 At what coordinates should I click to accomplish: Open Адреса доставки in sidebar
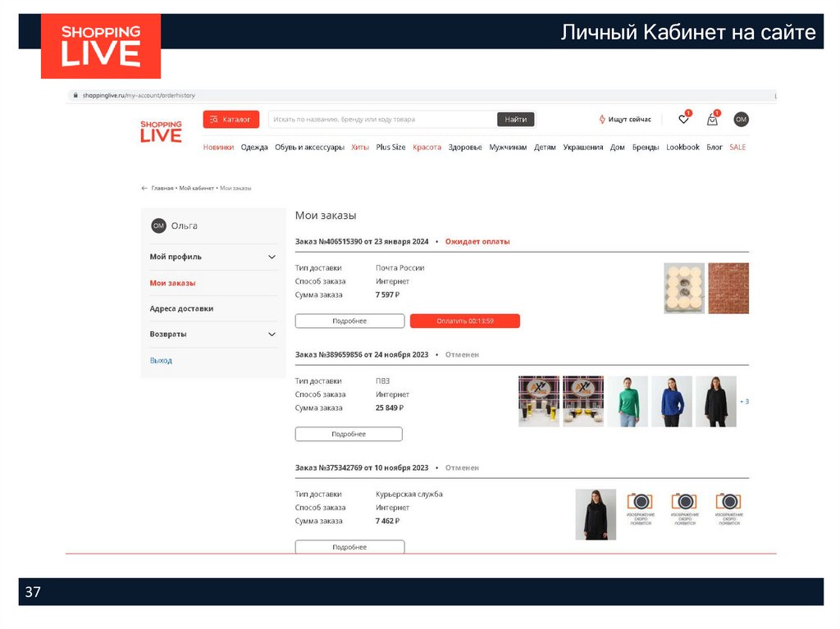click(x=181, y=308)
